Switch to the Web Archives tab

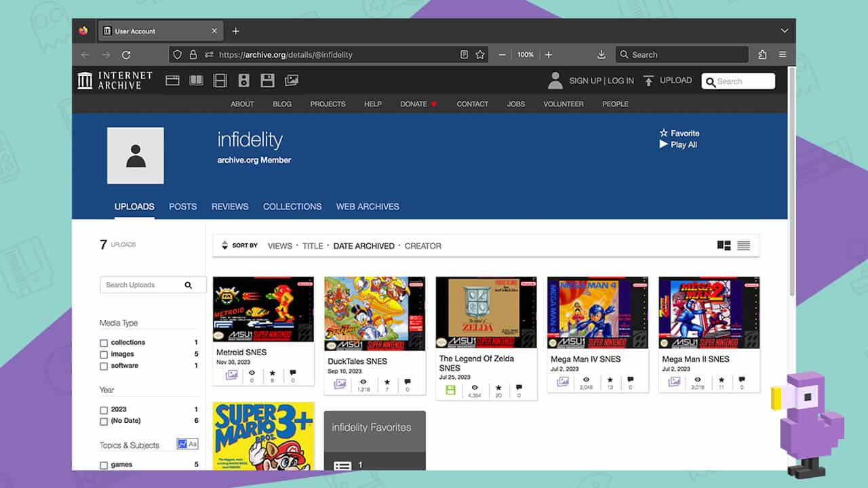[368, 207]
